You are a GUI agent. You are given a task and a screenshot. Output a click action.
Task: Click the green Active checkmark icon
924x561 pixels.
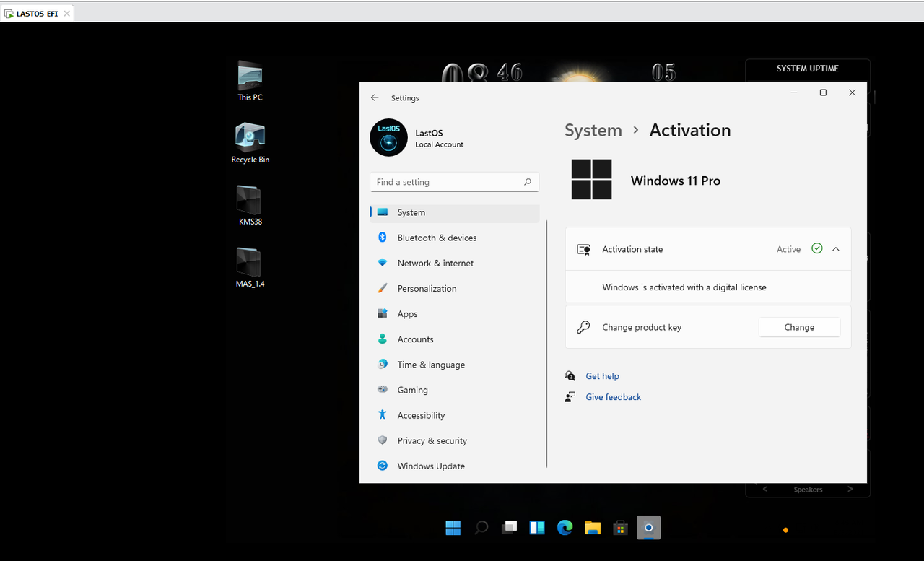click(817, 248)
